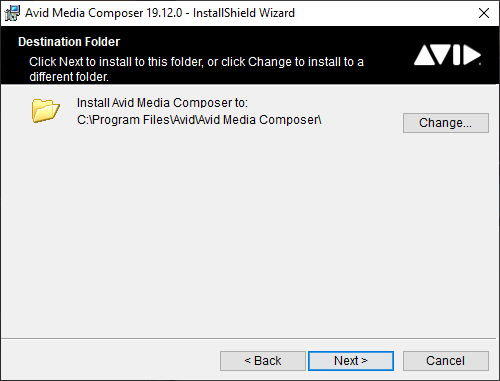This screenshot has width=500, height=381.
Task: Click the 'different folder.' line in the header
Action: [69, 77]
